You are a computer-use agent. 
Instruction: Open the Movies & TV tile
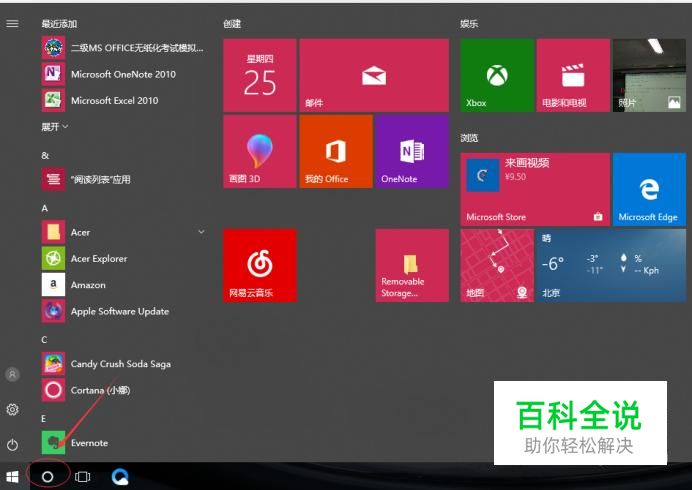pos(573,75)
